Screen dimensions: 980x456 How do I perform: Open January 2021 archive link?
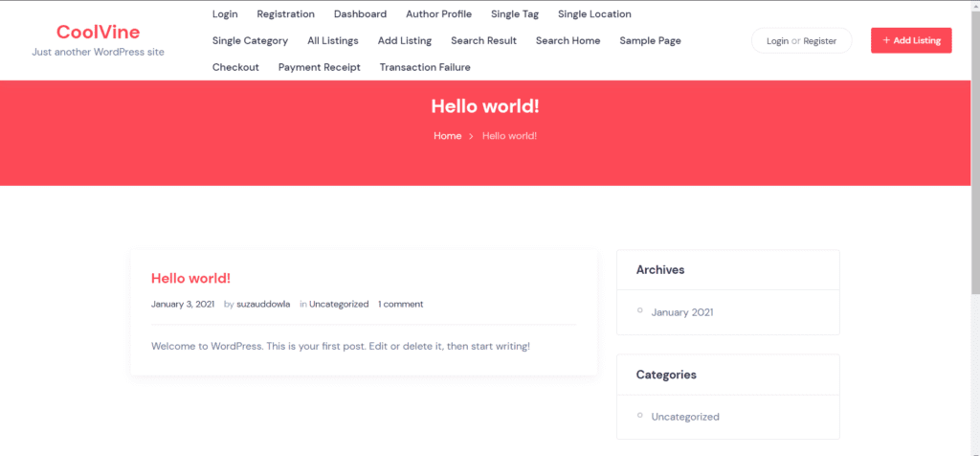click(681, 312)
